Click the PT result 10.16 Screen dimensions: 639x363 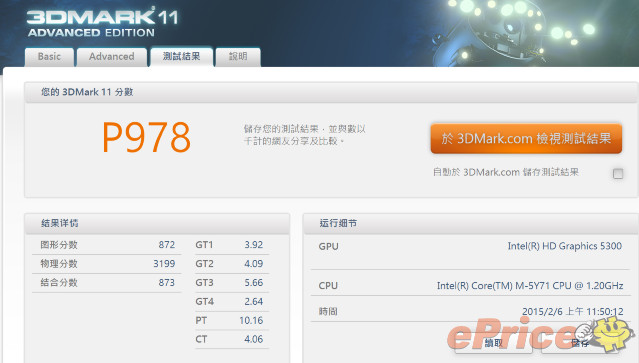pyautogui.click(x=251, y=321)
